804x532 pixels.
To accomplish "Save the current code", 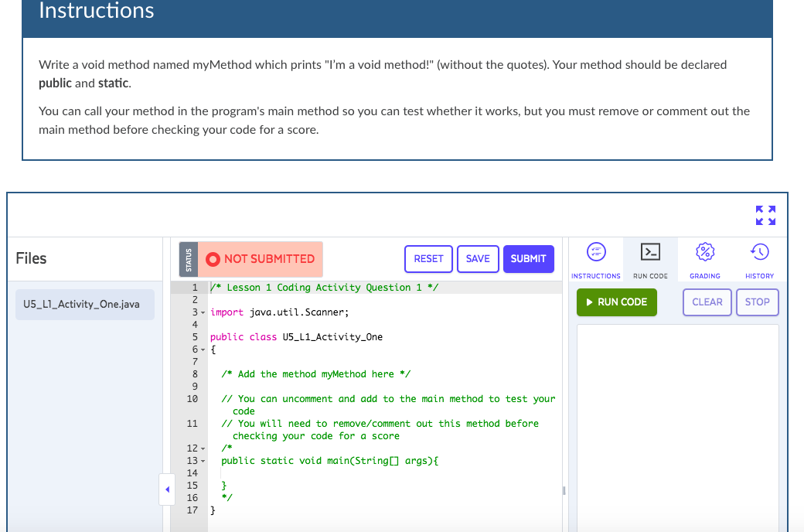I will [x=478, y=259].
